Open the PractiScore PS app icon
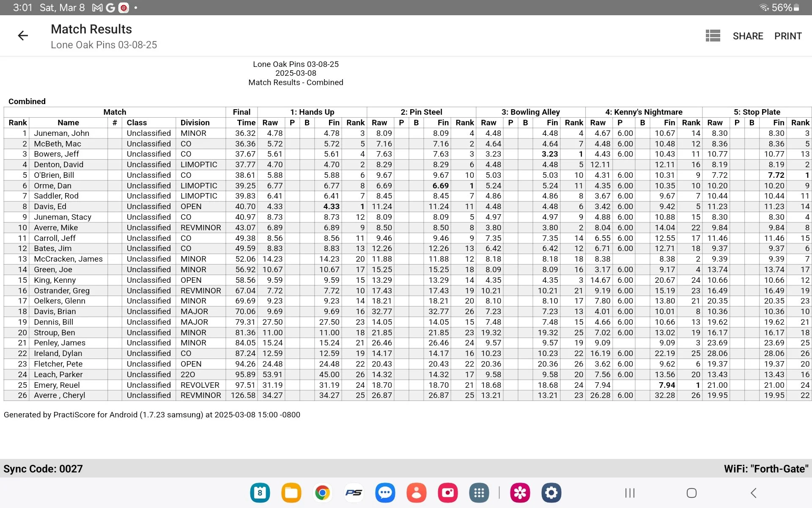 pyautogui.click(x=354, y=493)
